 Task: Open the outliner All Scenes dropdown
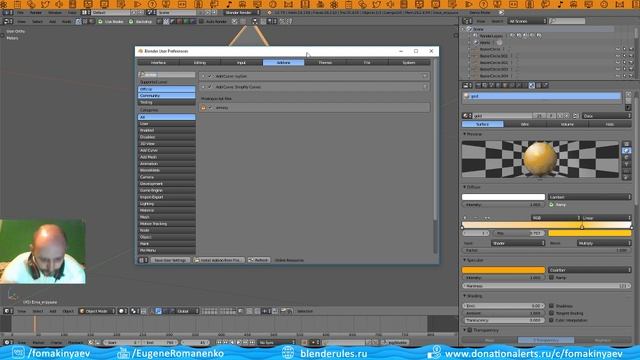click(x=527, y=21)
